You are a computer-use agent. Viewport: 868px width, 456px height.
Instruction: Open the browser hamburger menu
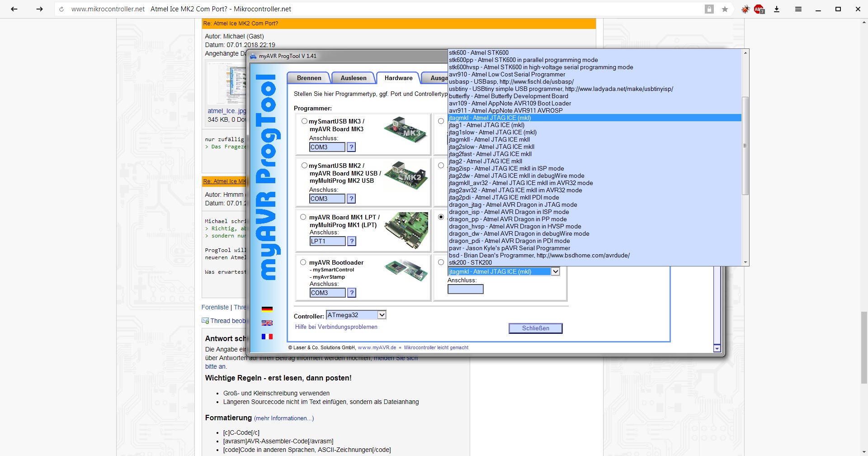(x=798, y=9)
